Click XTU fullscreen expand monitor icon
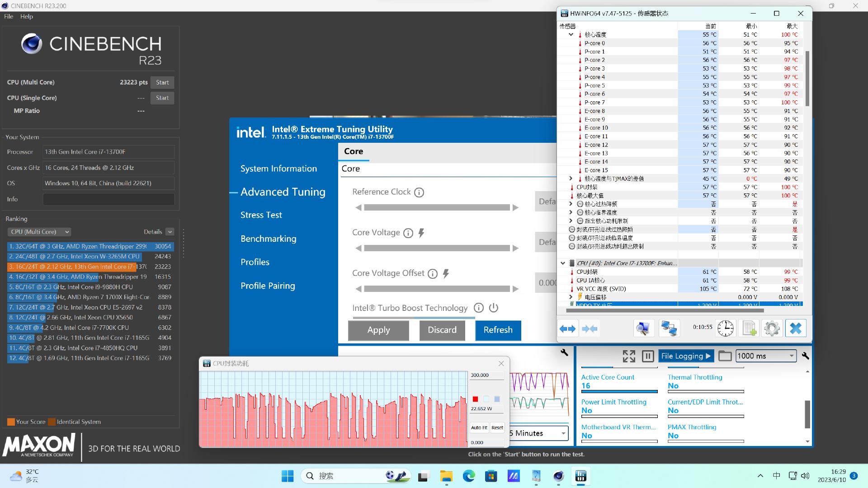 tap(628, 356)
